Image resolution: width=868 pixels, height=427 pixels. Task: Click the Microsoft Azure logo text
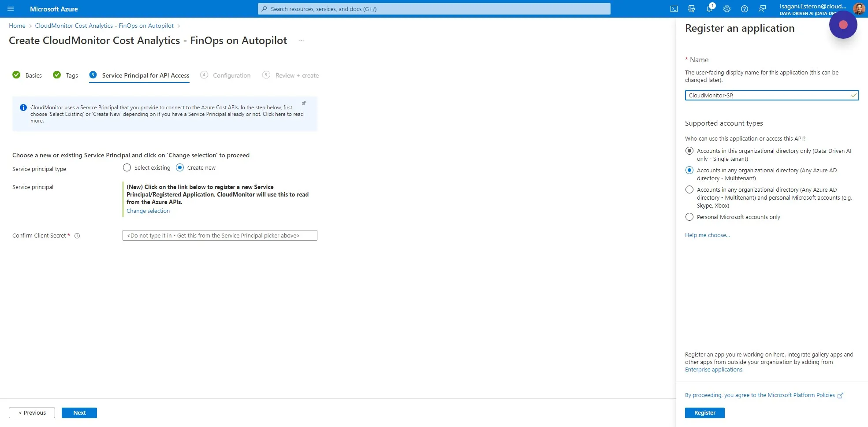tap(54, 9)
